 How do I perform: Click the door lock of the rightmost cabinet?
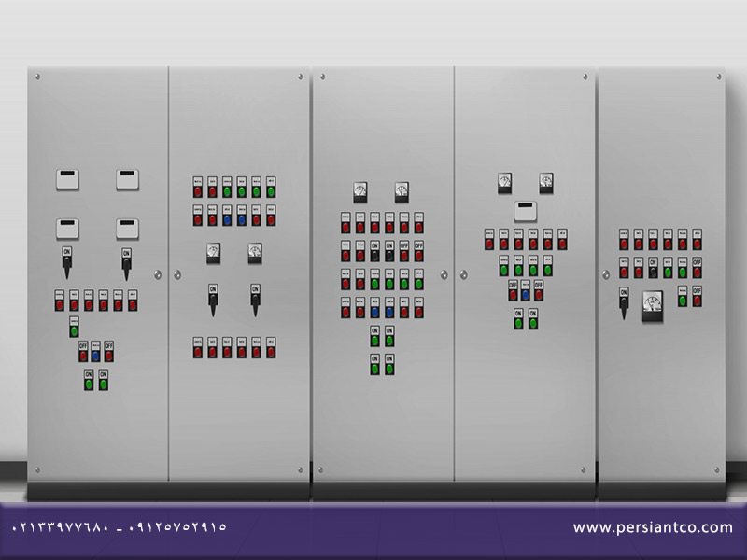click(x=606, y=274)
